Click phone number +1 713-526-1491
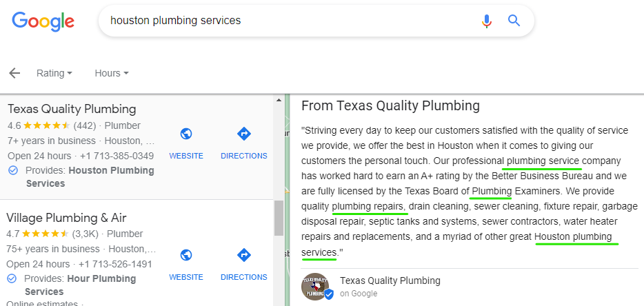Screen dimensions: 644x306 coord(115,264)
